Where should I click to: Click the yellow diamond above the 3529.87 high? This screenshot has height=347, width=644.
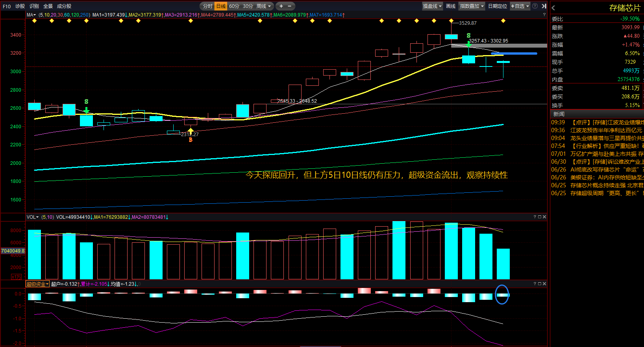(x=451, y=21)
